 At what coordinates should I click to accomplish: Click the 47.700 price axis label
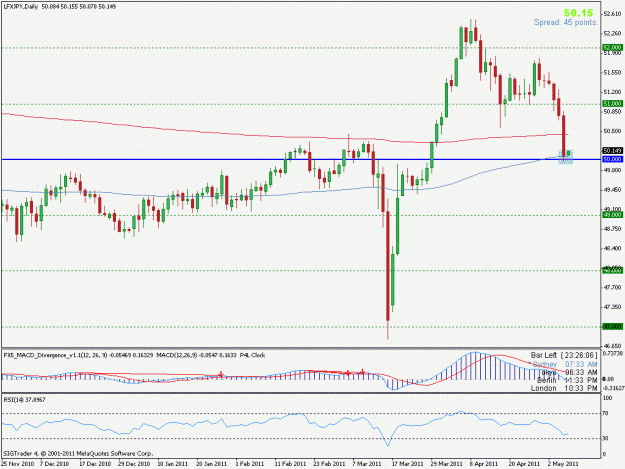613,287
